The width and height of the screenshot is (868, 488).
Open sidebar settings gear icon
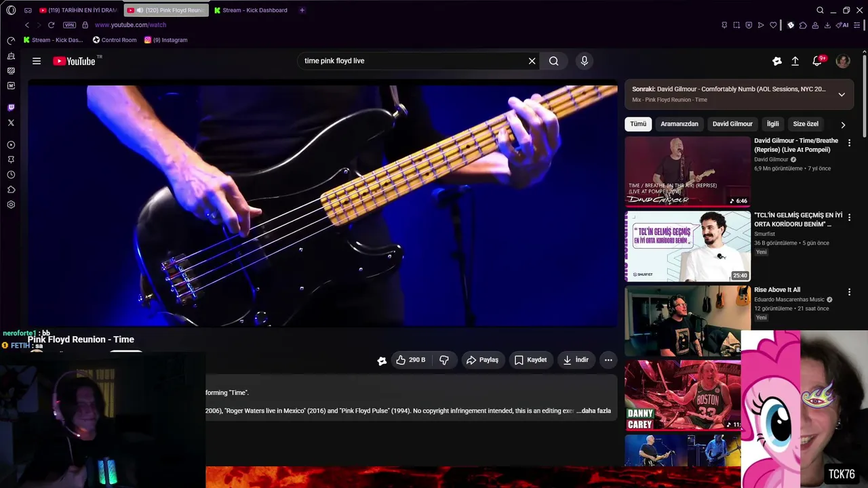[x=11, y=204]
